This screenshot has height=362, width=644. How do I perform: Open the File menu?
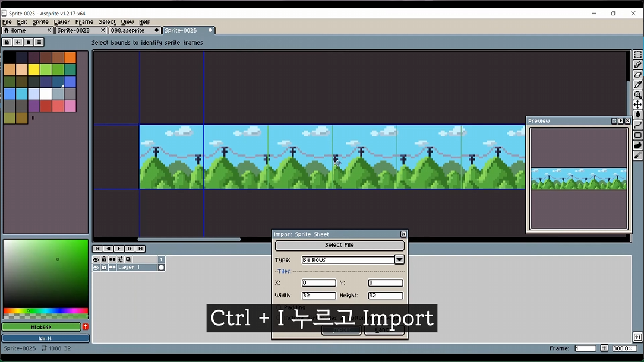(x=7, y=22)
